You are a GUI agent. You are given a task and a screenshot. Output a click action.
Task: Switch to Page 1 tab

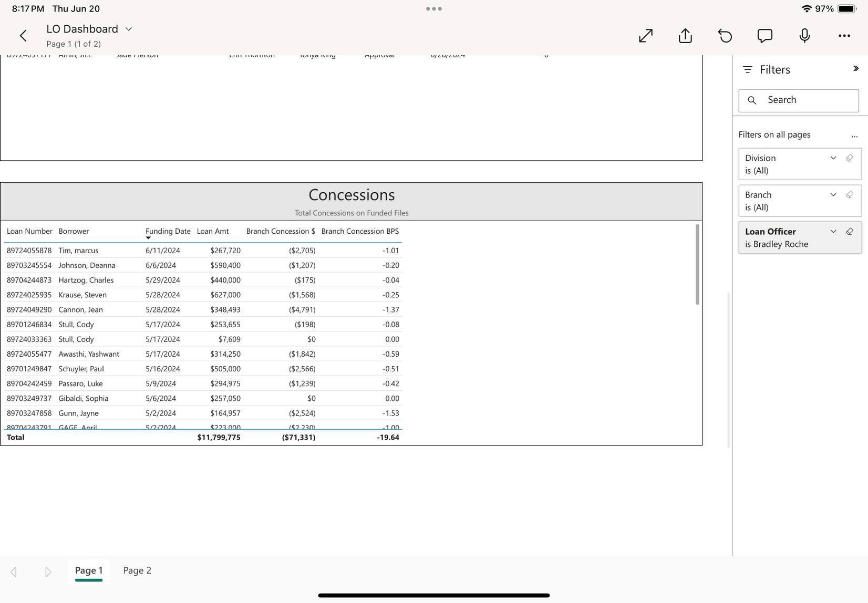pos(89,571)
